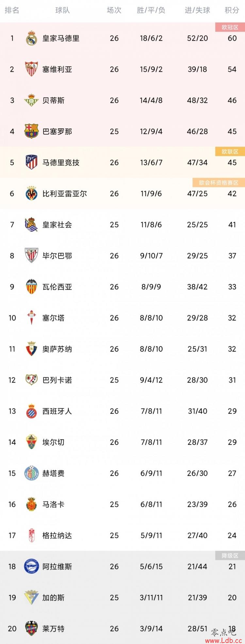
Task: Click the 胜/平/负 column header
Action: 151,10
